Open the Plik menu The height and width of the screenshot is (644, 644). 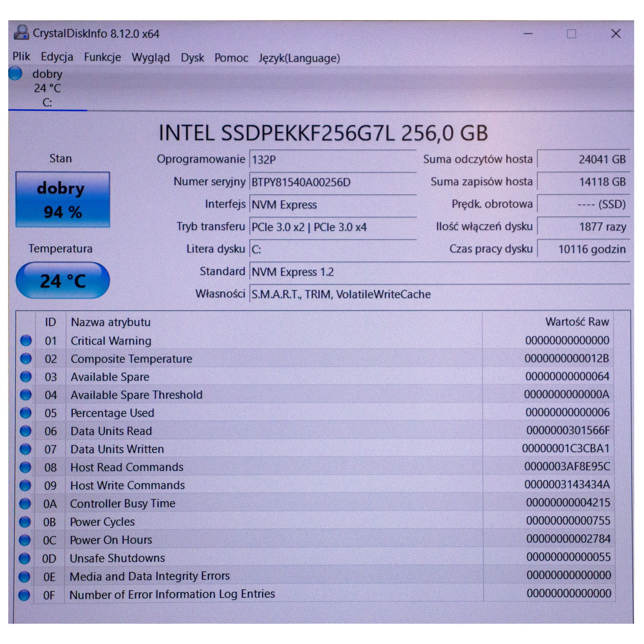coord(21,57)
